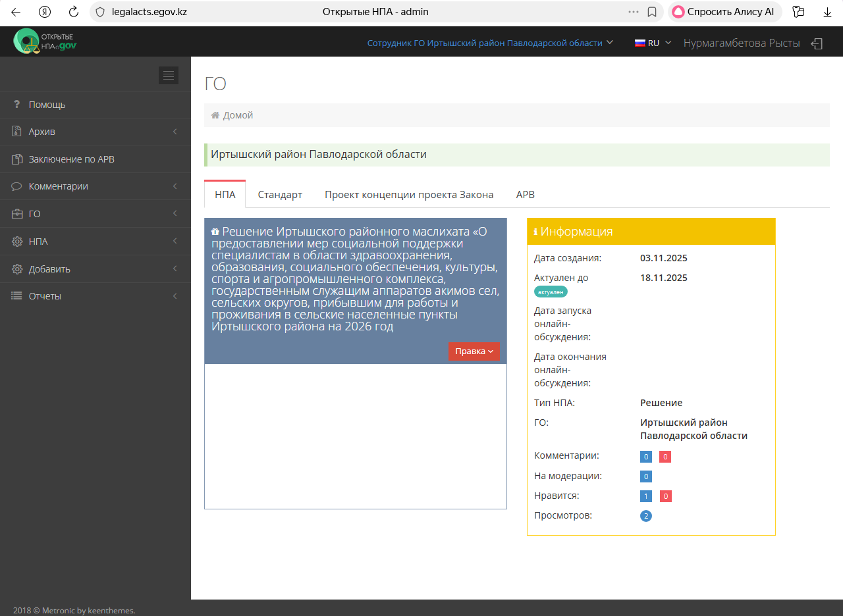The width and height of the screenshot is (843, 616).
Task: Click the Домой breadcrumb link
Action: coord(238,115)
